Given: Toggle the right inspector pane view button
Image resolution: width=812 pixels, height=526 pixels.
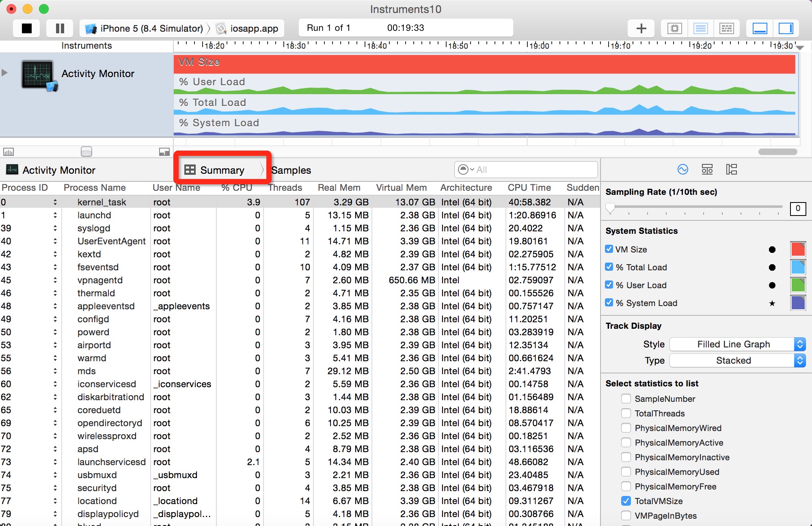Looking at the screenshot, I should 786,28.
